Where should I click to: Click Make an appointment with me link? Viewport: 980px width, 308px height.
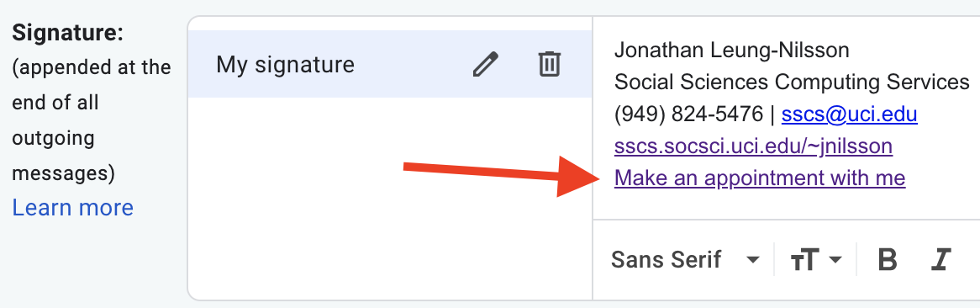(760, 178)
